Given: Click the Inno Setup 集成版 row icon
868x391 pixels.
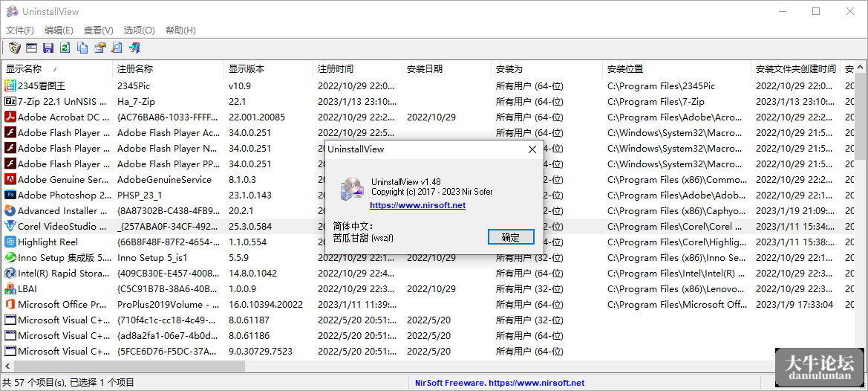Looking at the screenshot, I should 10,257.
